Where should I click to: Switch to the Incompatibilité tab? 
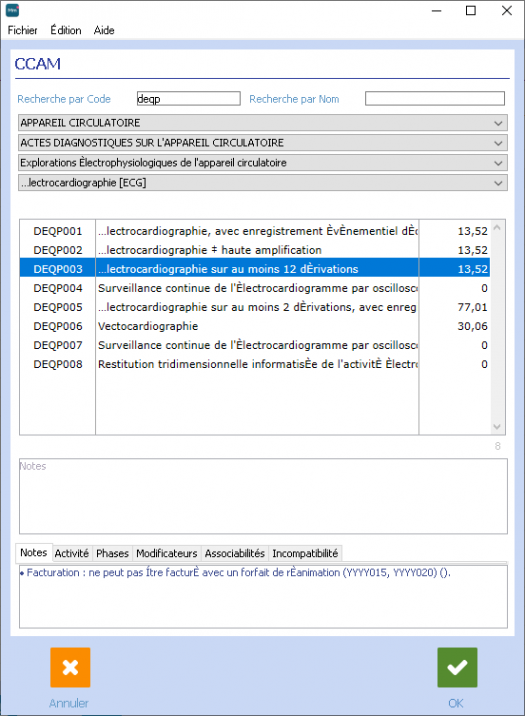[305, 553]
